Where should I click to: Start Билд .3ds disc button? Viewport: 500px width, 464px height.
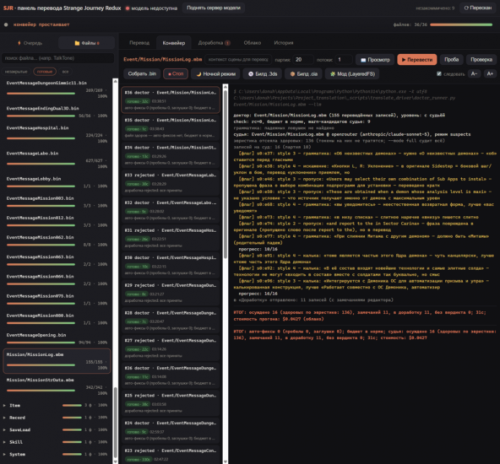click(262, 74)
